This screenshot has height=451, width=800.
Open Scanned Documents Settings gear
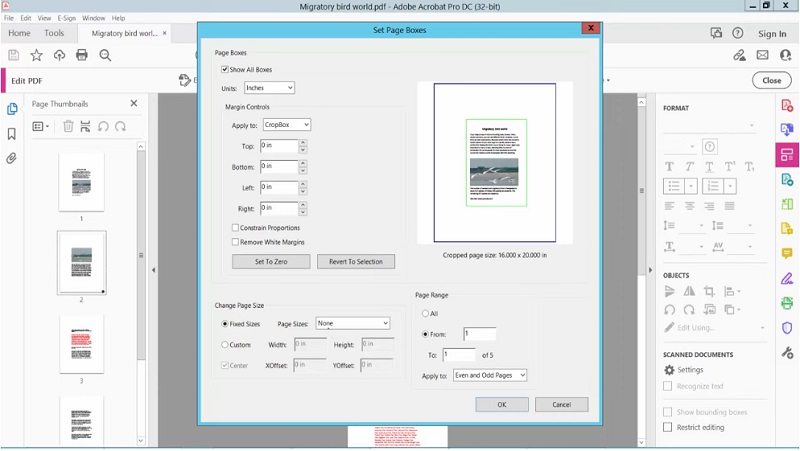(669, 370)
